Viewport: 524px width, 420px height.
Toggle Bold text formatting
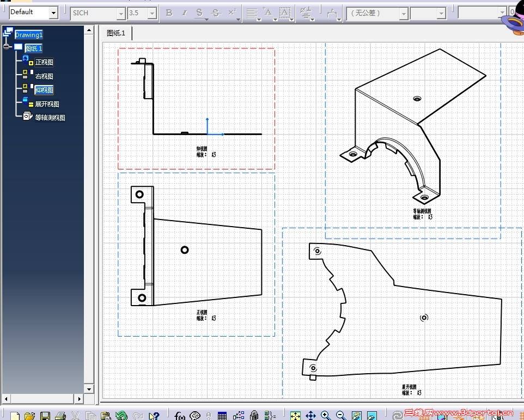click(x=169, y=13)
